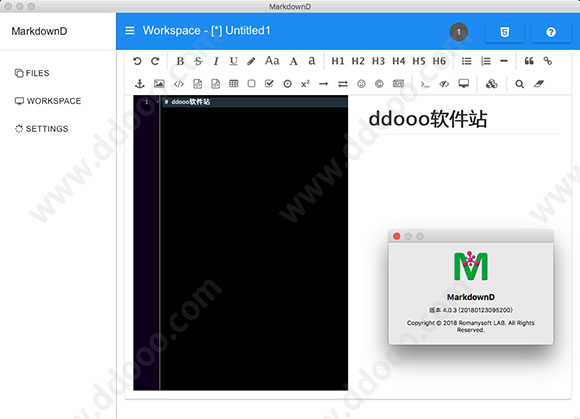Insert the copyright symbol

pos(379,84)
